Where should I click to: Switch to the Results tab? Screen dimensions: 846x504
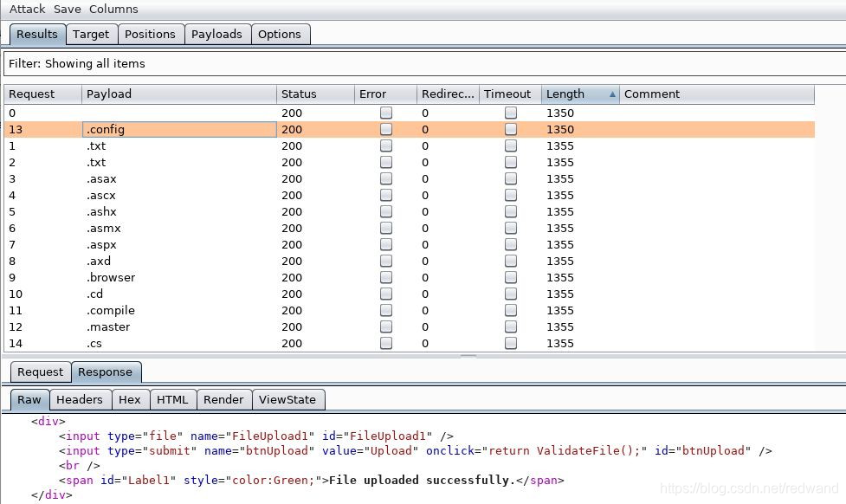[37, 35]
